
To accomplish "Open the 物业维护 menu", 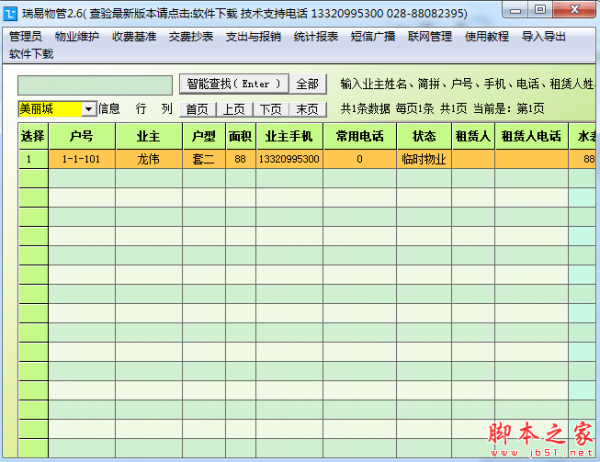I will pos(77,37).
